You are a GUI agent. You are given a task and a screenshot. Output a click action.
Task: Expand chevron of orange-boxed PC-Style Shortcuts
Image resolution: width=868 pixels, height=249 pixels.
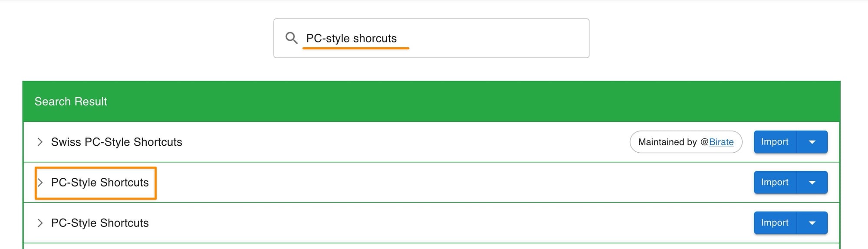40,183
